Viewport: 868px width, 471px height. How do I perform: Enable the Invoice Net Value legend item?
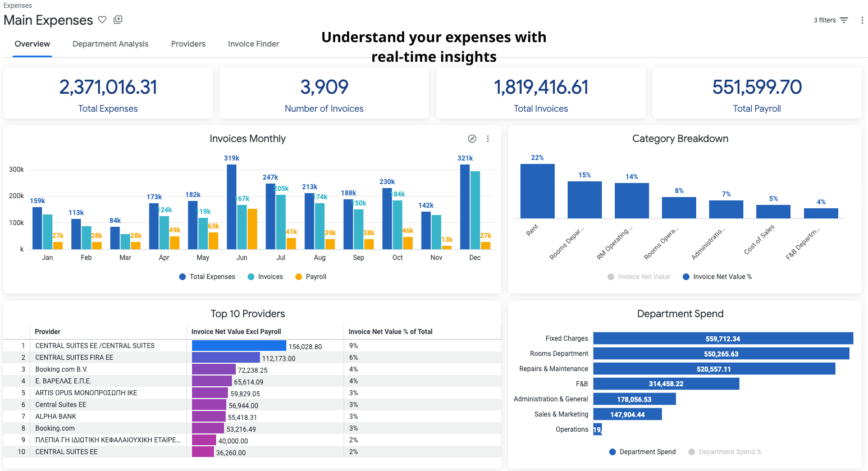click(x=638, y=276)
